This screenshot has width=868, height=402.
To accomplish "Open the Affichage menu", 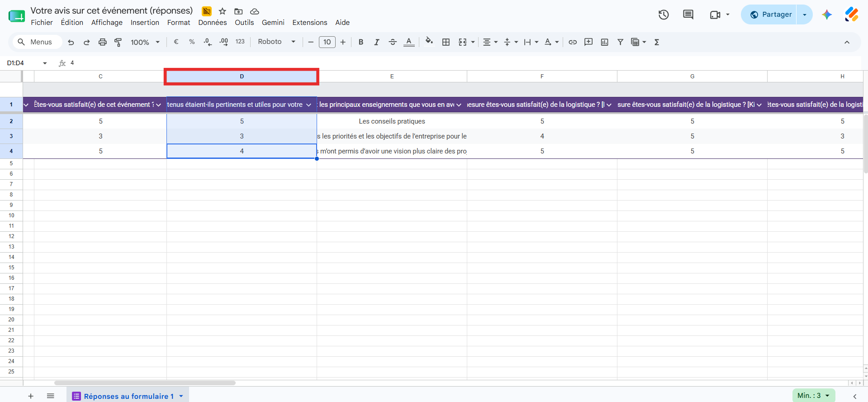I will coord(107,23).
